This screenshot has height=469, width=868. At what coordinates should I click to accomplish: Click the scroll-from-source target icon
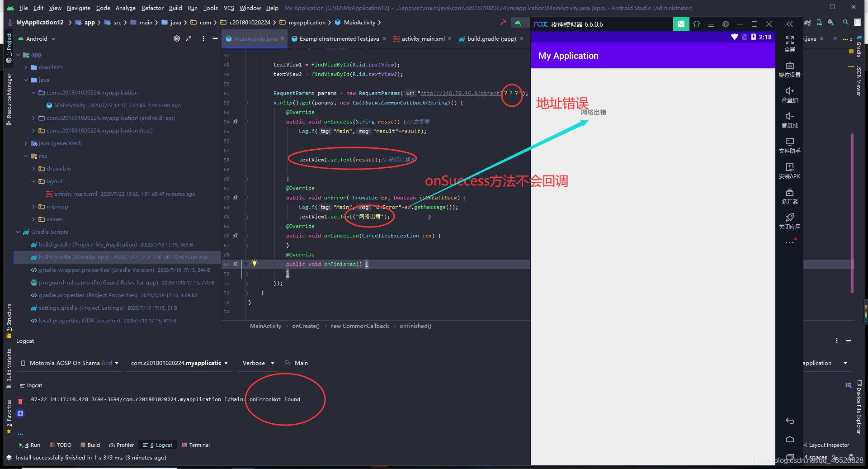pyautogui.click(x=177, y=38)
